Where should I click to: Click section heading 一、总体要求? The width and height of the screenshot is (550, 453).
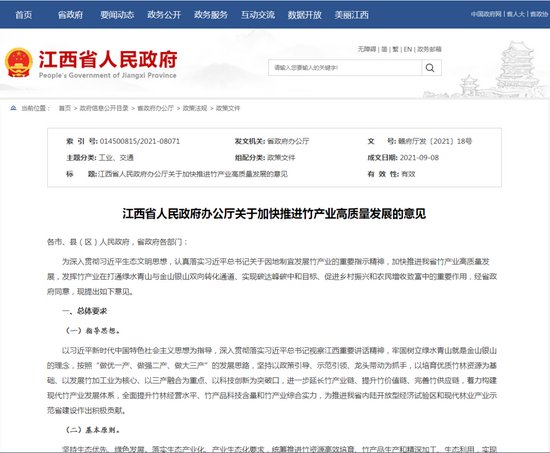(x=85, y=311)
